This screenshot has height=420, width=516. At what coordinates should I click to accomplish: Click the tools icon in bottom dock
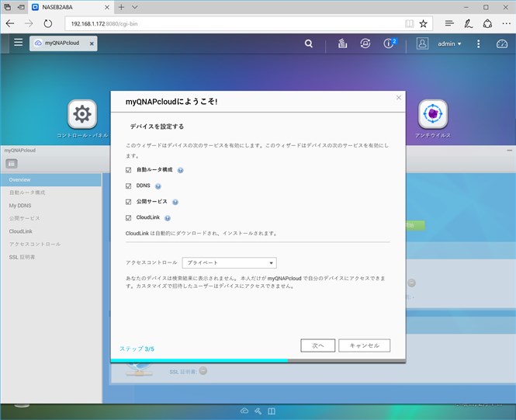[258, 411]
